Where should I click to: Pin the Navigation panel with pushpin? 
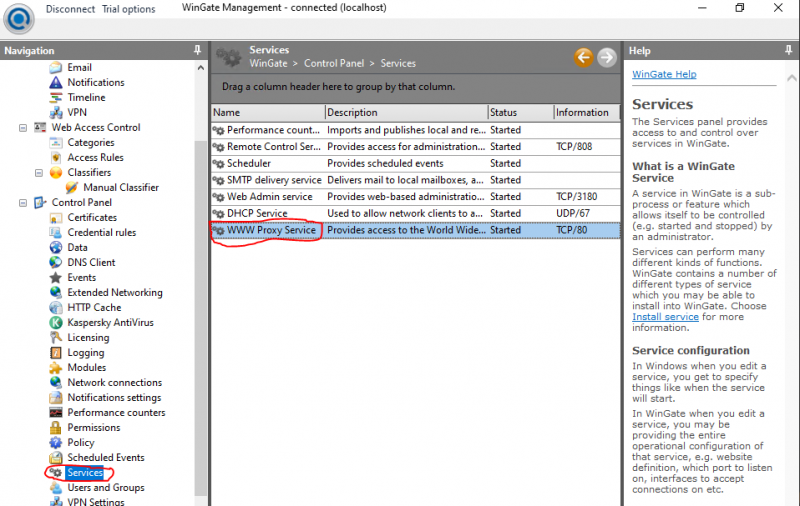pos(197,50)
